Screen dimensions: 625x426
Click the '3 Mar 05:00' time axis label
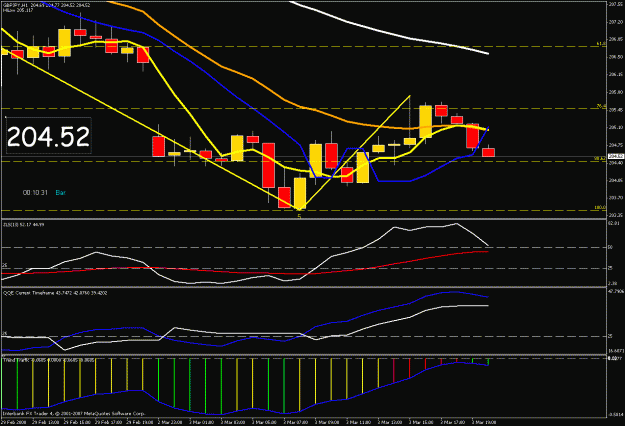click(x=264, y=422)
